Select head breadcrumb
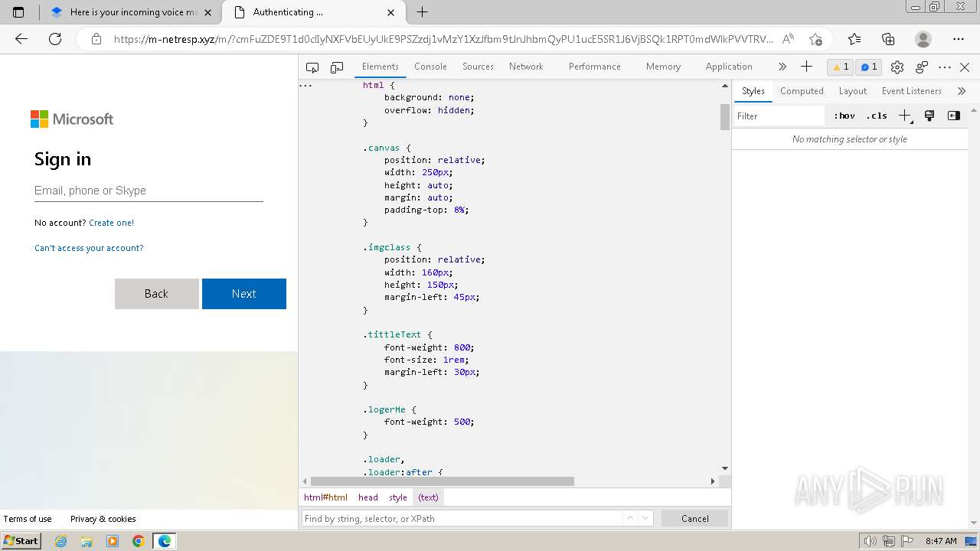Screen dimensions: 980x551 368,497
